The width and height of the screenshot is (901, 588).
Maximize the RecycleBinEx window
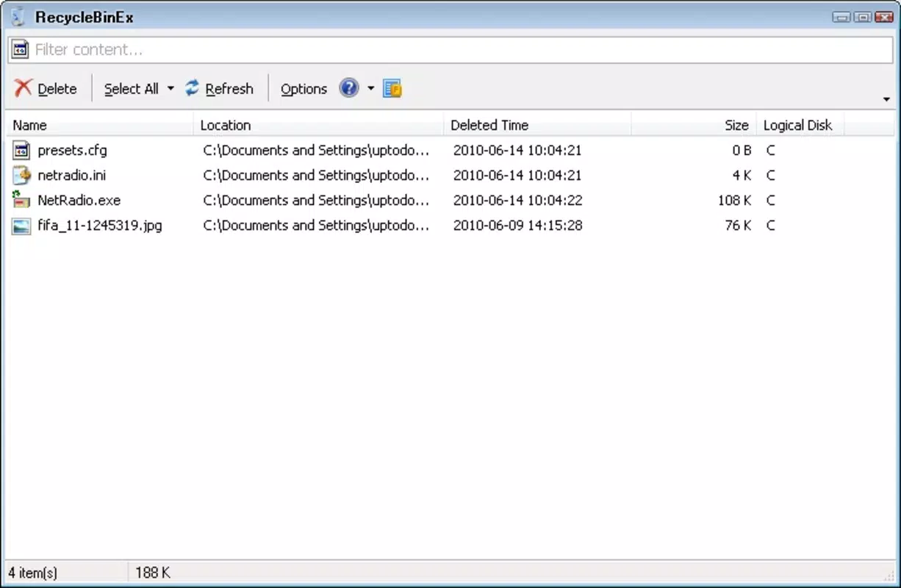pyautogui.click(x=863, y=17)
